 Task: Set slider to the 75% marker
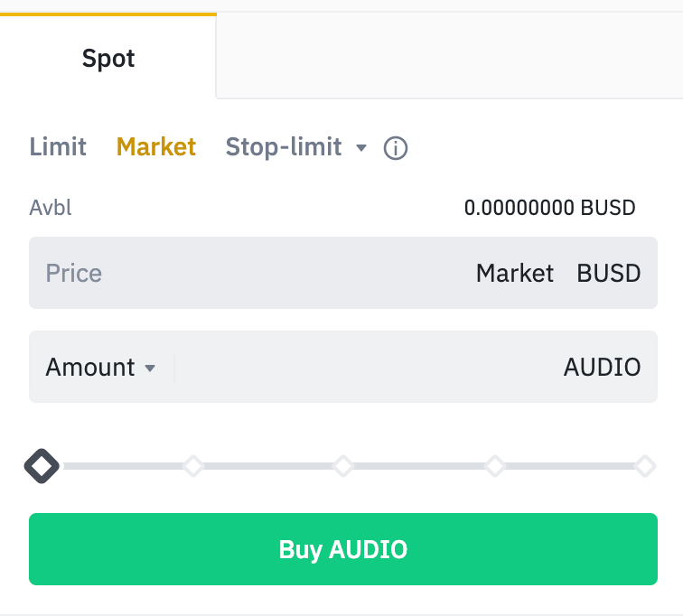[x=494, y=466]
